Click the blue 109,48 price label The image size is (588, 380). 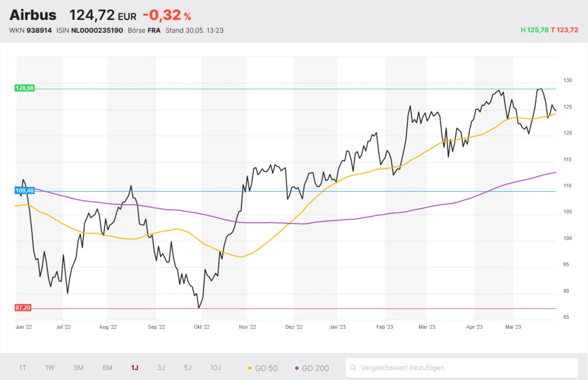pyautogui.click(x=25, y=191)
